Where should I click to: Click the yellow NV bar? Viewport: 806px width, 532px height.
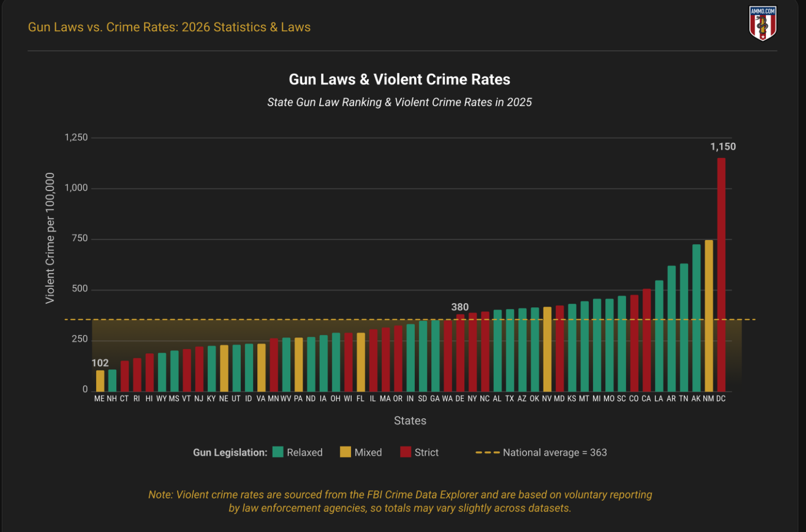click(547, 349)
